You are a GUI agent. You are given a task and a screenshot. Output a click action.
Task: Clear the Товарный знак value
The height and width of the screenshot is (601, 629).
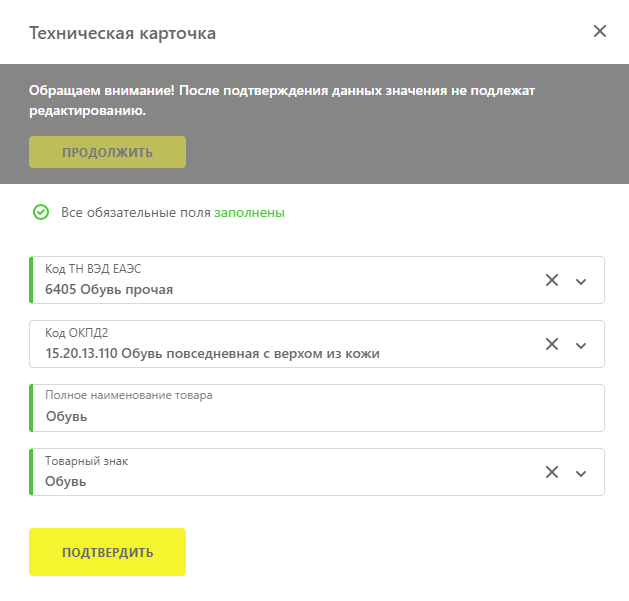[x=551, y=472]
